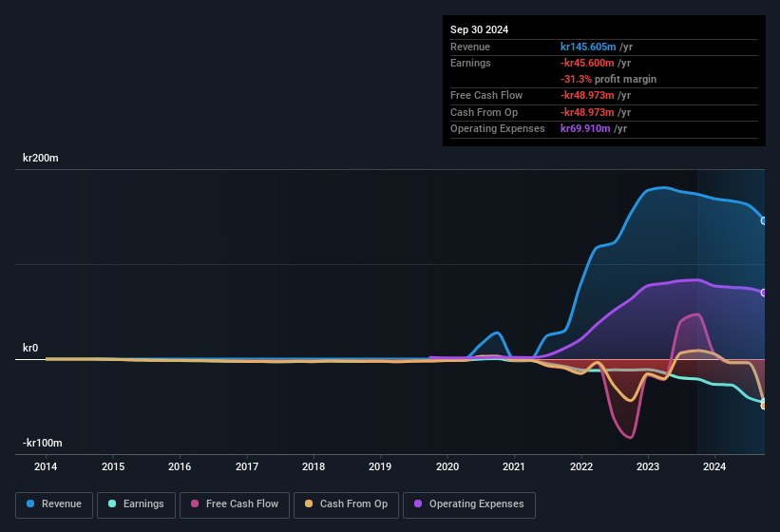Image resolution: width=780 pixels, height=532 pixels.
Task: Click the 2014 x-axis label
Action: coord(46,466)
